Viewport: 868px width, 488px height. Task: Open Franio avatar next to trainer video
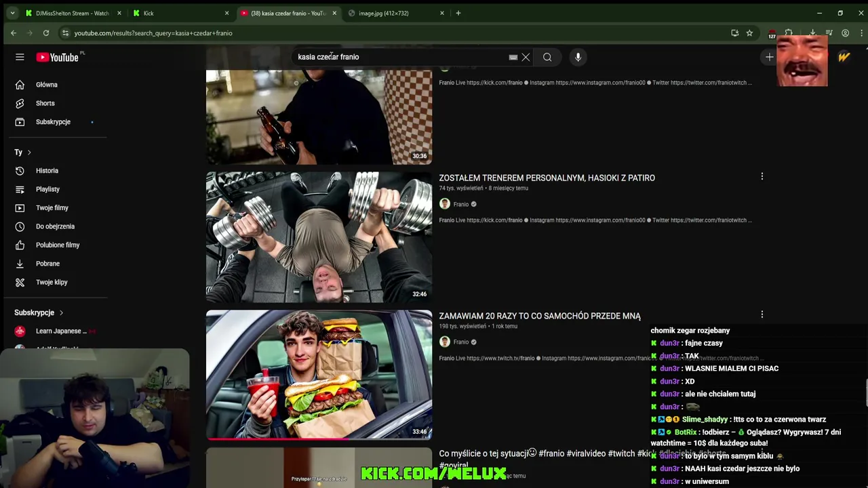point(445,204)
